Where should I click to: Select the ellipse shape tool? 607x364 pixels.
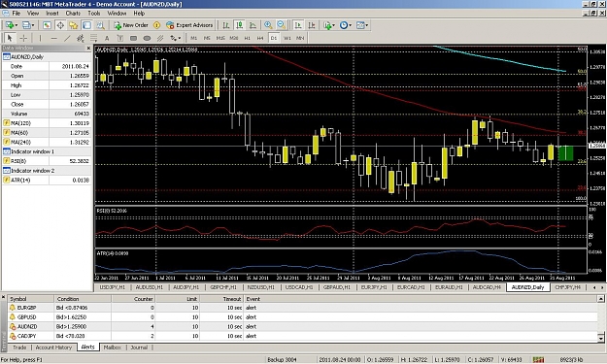[x=147, y=38]
